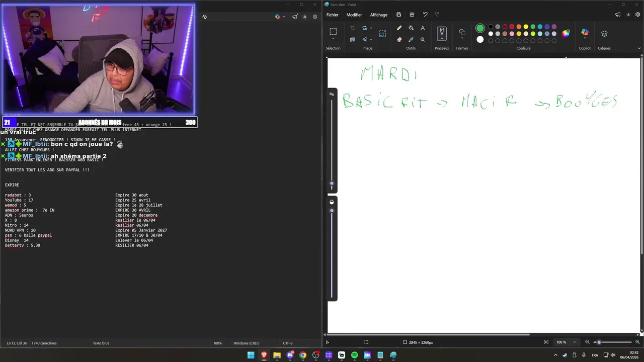The width and height of the screenshot is (644, 362).
Task: Expand the Copilot dropdown in Paint
Action: 585,38
